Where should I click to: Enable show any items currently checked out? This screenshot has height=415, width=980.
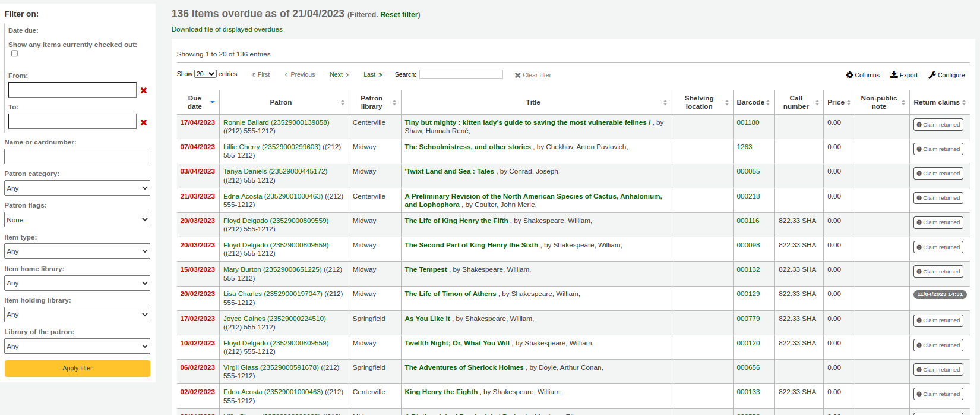15,54
